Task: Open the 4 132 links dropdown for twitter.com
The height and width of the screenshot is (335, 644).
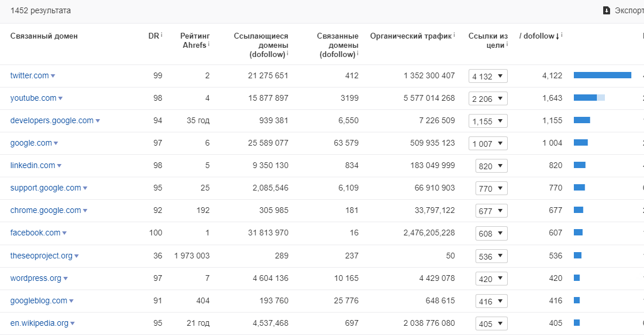Action: [488, 76]
